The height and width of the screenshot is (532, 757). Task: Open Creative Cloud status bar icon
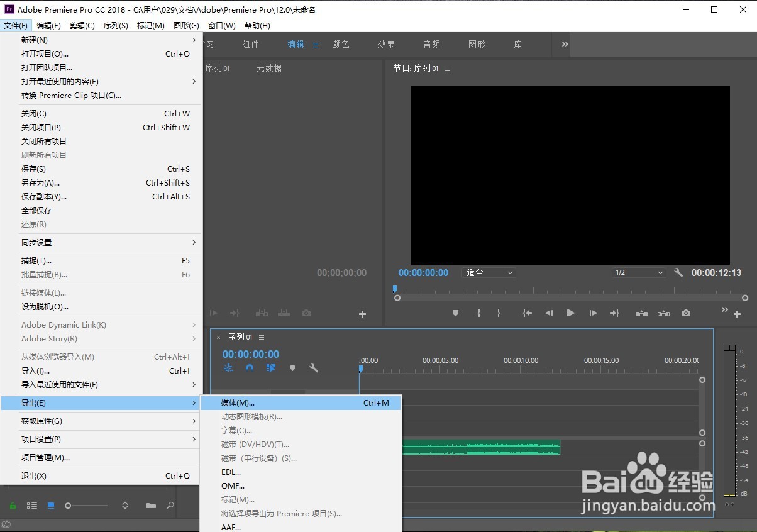[x=6, y=524]
